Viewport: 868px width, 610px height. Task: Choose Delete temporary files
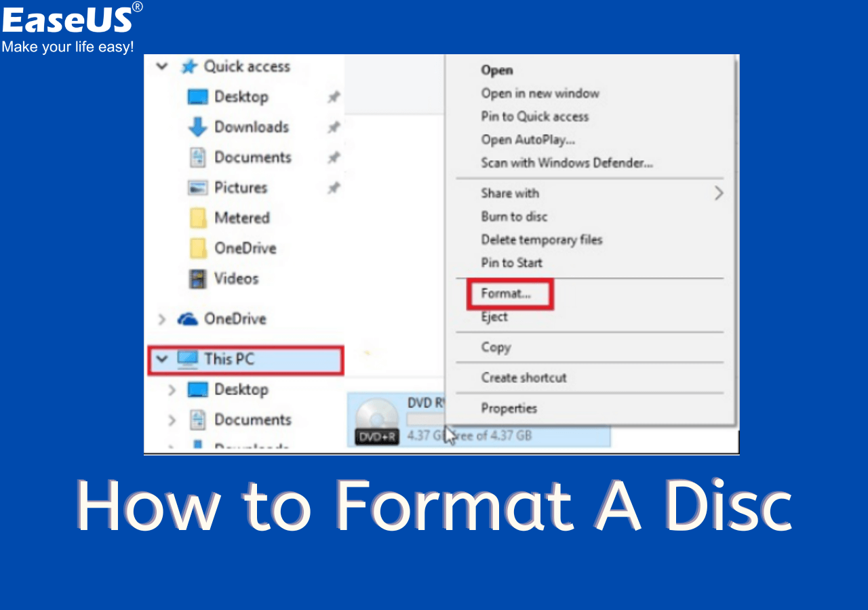[542, 240]
